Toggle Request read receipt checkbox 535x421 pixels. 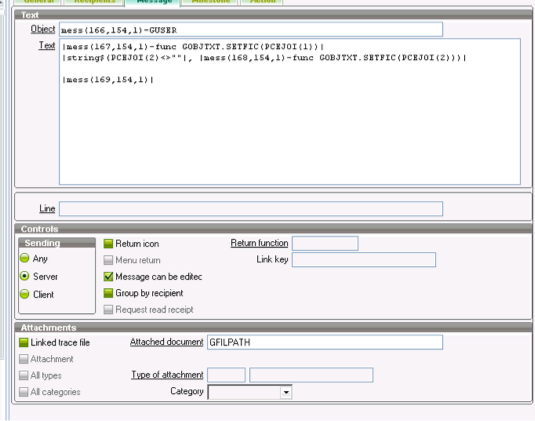tap(108, 309)
